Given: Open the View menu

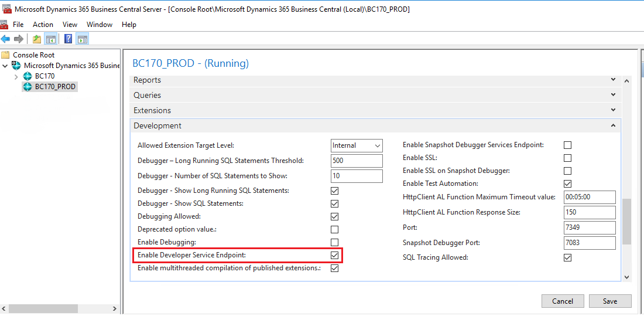Looking at the screenshot, I should tap(70, 25).
